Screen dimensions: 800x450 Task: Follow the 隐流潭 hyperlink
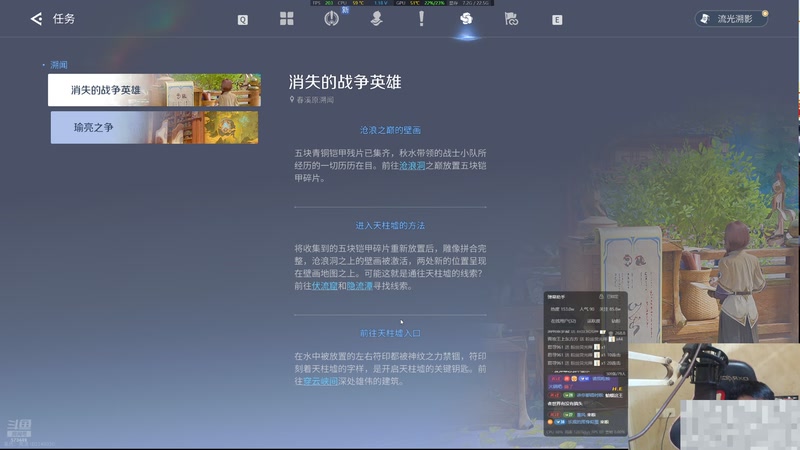pyautogui.click(x=360, y=286)
